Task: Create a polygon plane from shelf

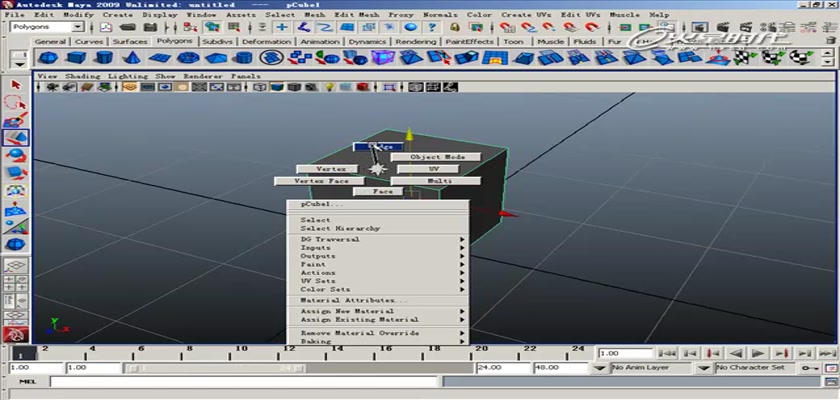Action: (x=160, y=57)
